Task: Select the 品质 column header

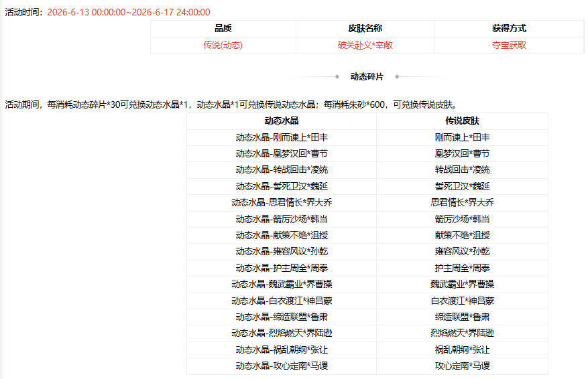Action: pyautogui.click(x=223, y=29)
